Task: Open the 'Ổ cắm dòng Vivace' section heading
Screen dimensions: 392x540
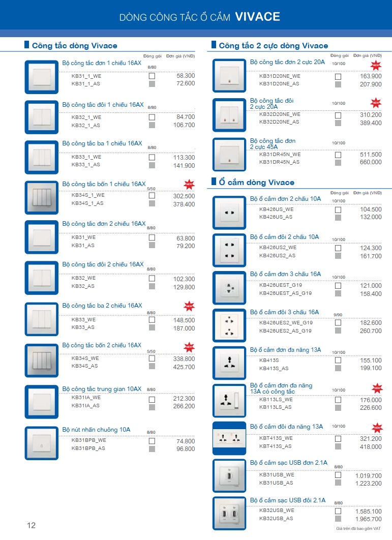Action: click(x=256, y=183)
